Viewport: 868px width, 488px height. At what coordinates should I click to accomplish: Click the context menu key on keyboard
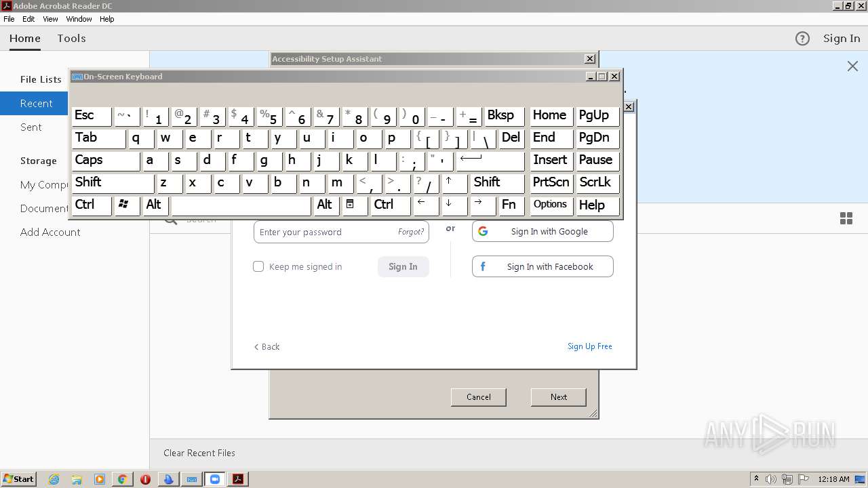pos(354,205)
